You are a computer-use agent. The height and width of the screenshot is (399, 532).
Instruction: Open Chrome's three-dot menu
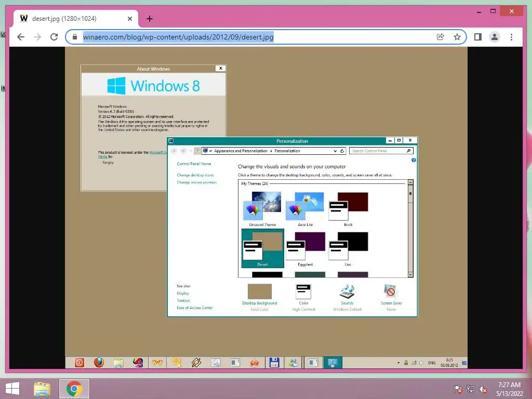click(511, 37)
